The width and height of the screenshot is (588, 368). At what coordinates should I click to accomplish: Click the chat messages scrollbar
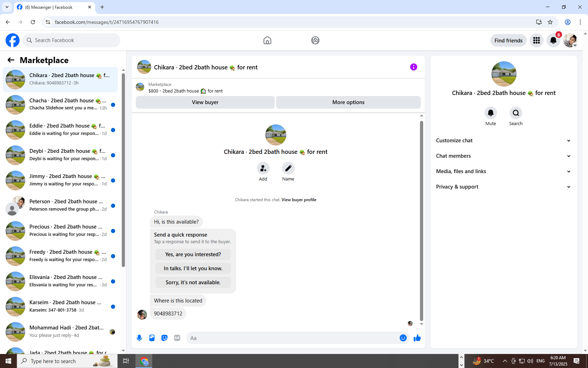(421, 221)
